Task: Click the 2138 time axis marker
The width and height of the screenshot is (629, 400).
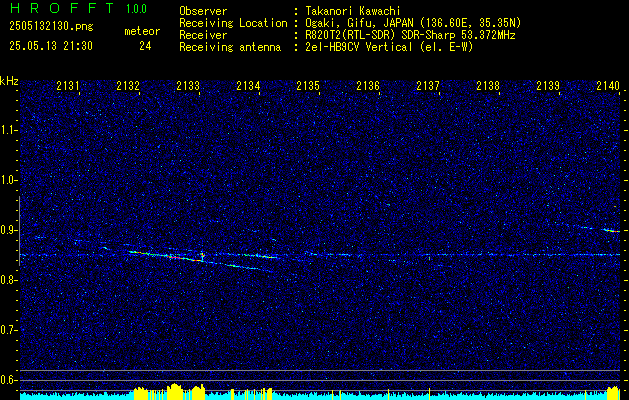Action: 488,85
